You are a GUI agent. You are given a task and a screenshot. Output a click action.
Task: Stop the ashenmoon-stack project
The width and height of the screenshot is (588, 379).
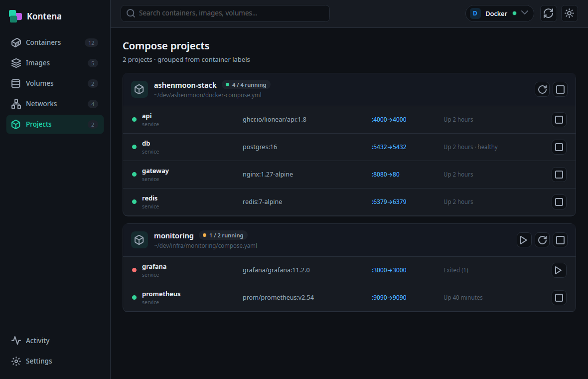pos(560,90)
